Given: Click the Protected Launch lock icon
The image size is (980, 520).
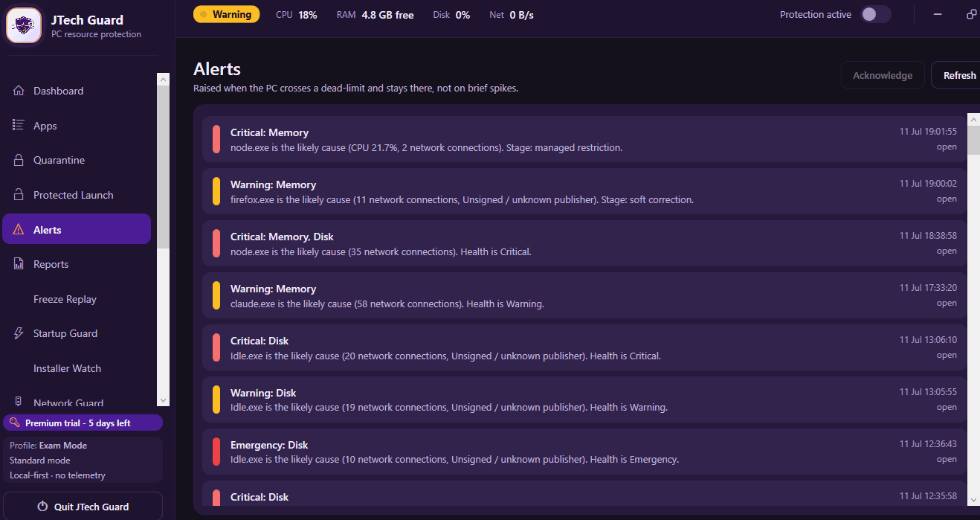Looking at the screenshot, I should tap(19, 195).
